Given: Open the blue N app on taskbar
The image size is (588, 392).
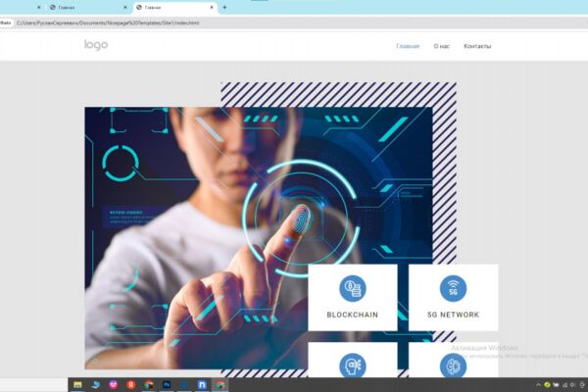Looking at the screenshot, I should pos(202,384).
